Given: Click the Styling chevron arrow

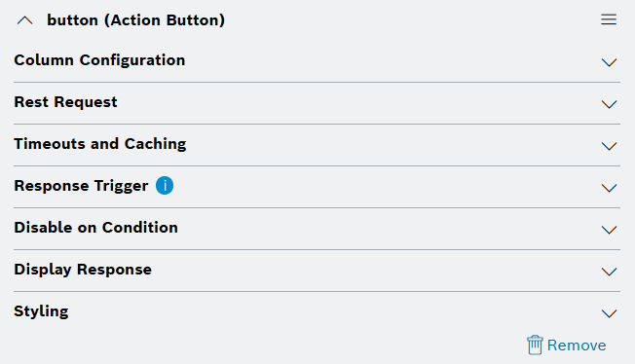Looking at the screenshot, I should point(609,313).
